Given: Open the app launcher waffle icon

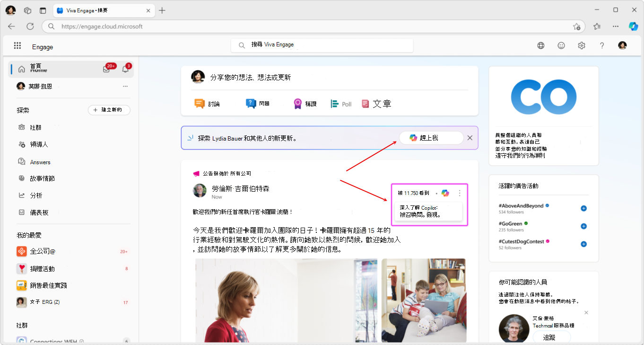Looking at the screenshot, I should point(17,45).
